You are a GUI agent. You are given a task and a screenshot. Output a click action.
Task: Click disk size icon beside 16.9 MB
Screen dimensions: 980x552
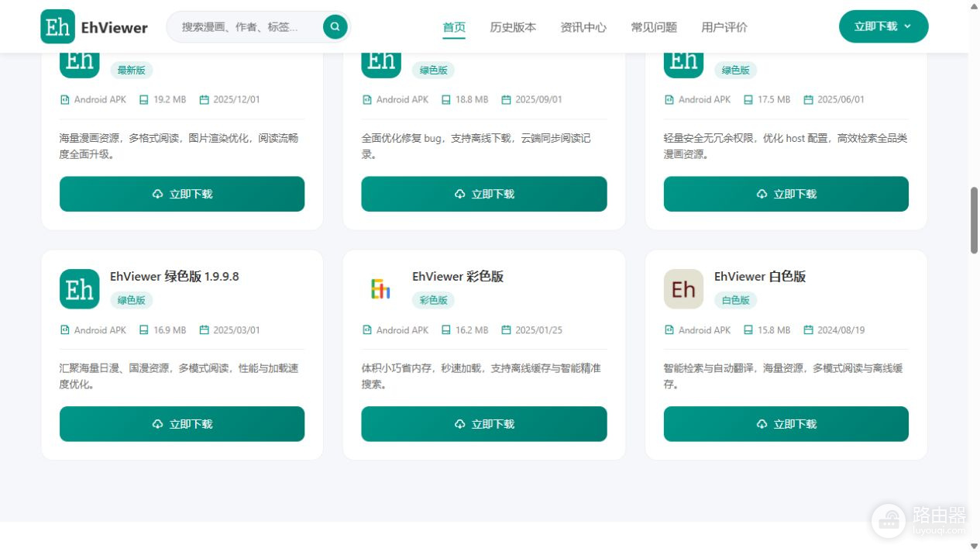[x=144, y=329]
